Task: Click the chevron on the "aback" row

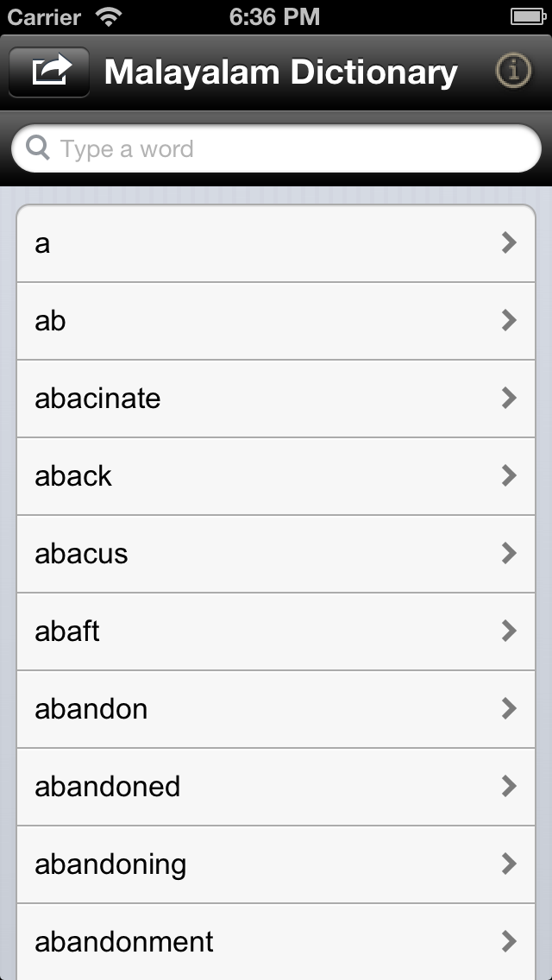Action: point(509,476)
